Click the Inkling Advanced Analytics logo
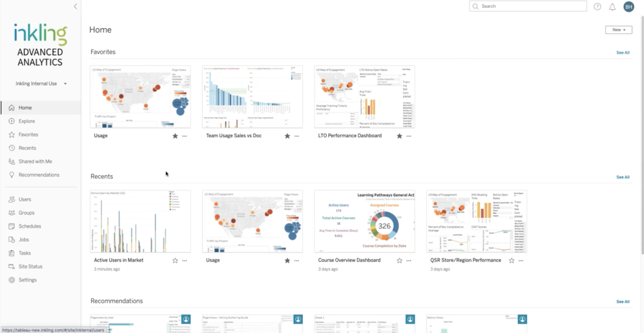The width and height of the screenshot is (644, 333). click(x=40, y=45)
